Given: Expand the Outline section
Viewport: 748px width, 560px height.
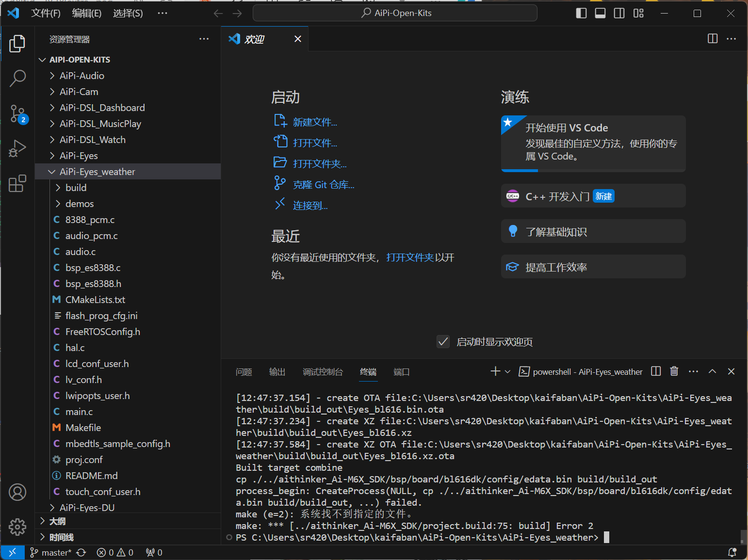Looking at the screenshot, I should tap(128, 521).
